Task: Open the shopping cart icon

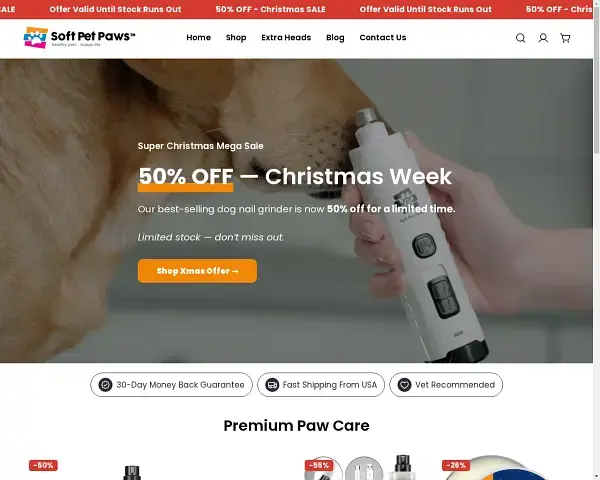Action: (565, 38)
